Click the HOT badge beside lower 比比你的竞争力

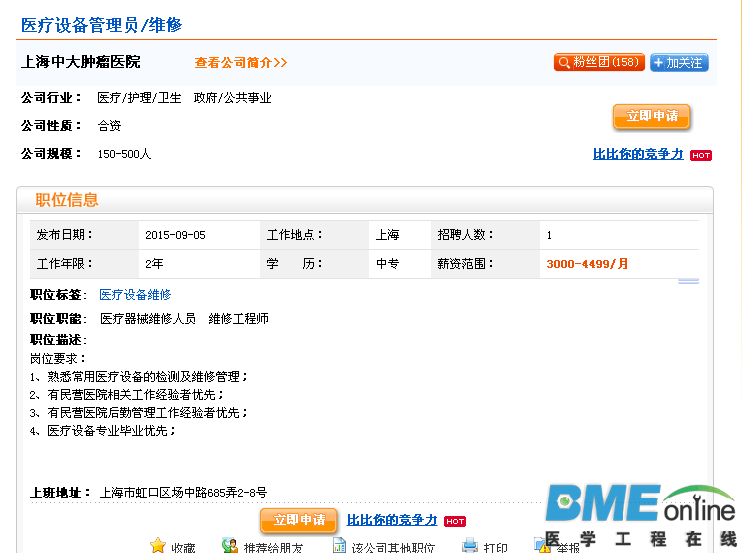point(455,521)
